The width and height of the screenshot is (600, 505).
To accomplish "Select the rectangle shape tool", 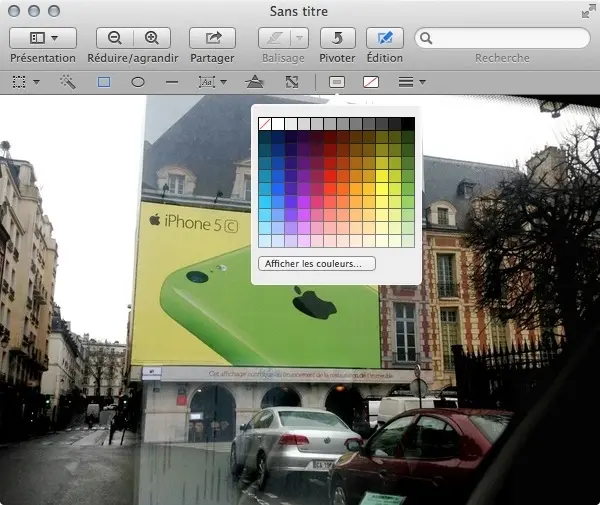I will point(104,82).
